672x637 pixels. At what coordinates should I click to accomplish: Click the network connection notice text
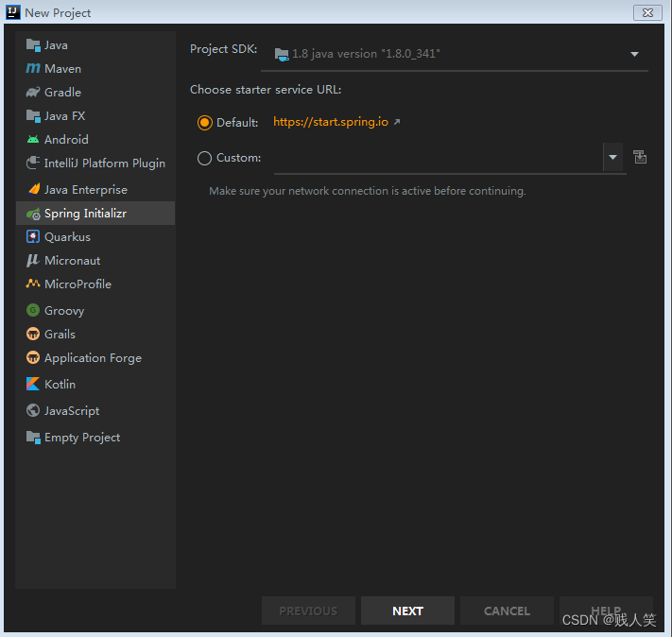coord(368,191)
